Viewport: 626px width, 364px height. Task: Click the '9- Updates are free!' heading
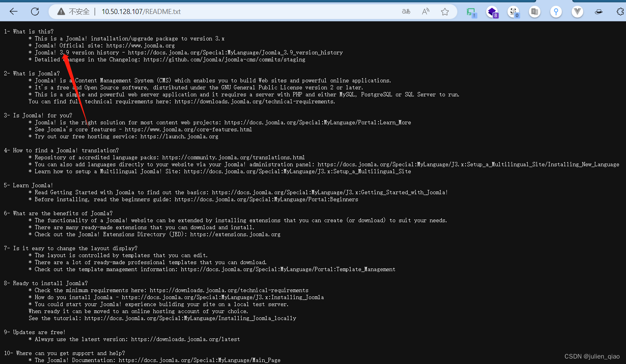click(35, 332)
